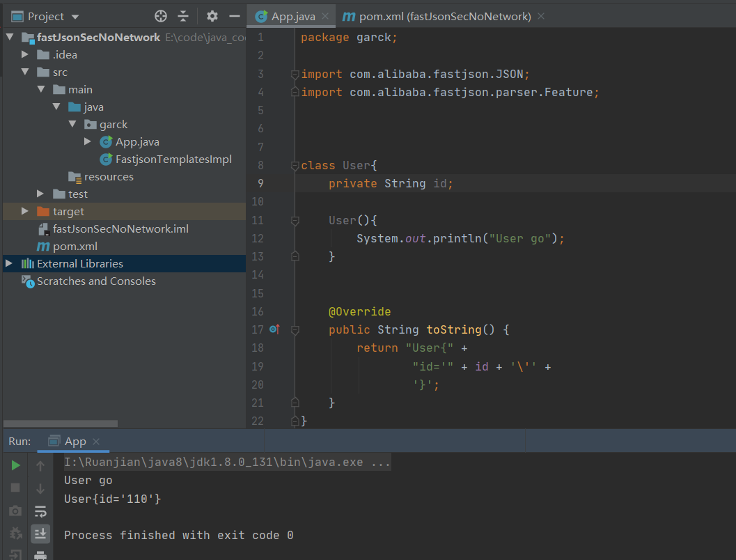Image resolution: width=736 pixels, height=560 pixels.
Task: Select the App tab in Run panel
Action: (75, 442)
